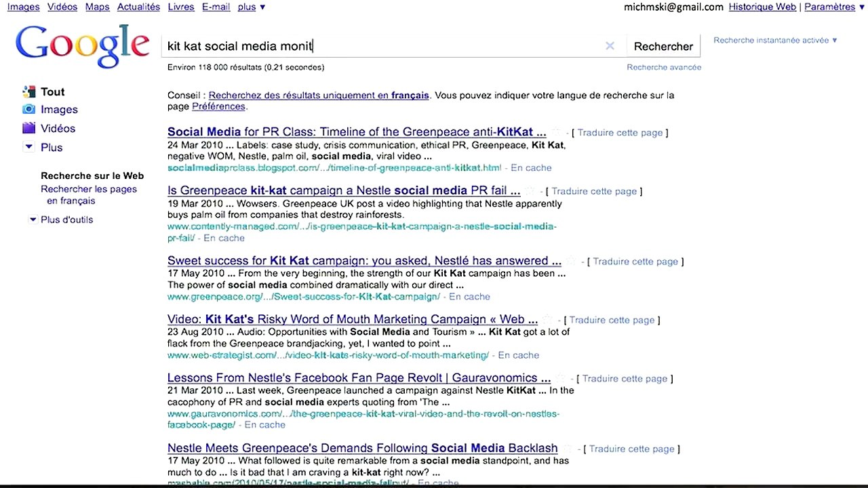Open 'En cache' for gauravonomics.com result
The height and width of the screenshot is (488, 868).
tap(264, 426)
